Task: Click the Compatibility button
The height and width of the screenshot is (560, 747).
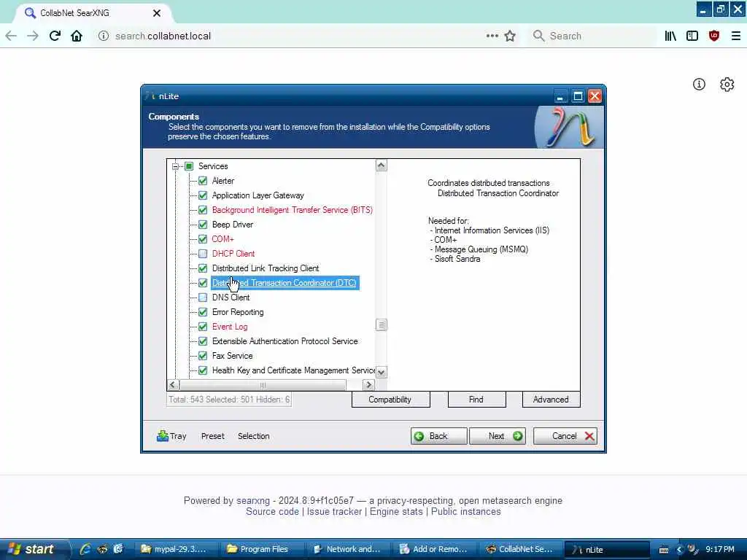Action: [x=390, y=400]
